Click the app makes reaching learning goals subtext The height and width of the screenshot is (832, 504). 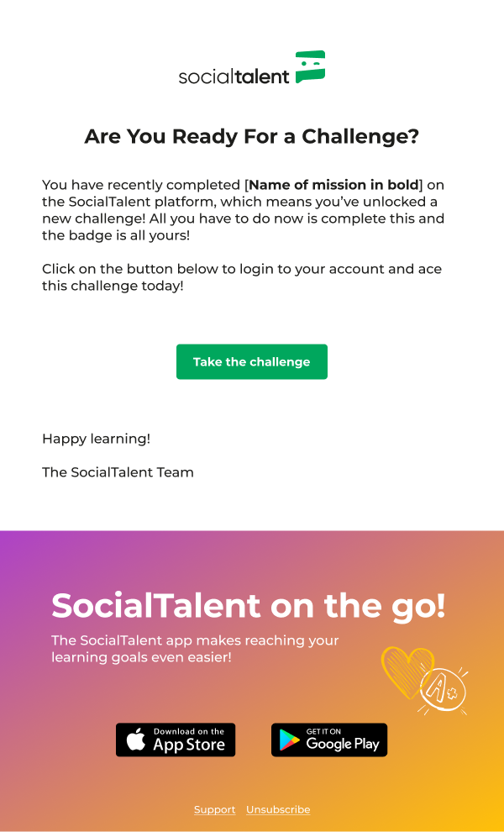(x=195, y=649)
